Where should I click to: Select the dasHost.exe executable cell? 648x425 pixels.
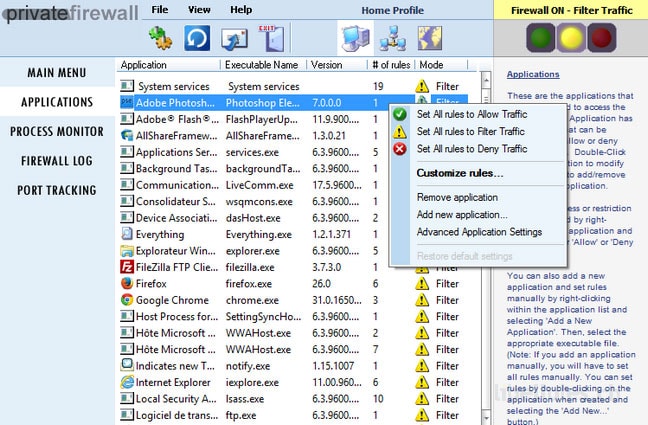(x=253, y=218)
